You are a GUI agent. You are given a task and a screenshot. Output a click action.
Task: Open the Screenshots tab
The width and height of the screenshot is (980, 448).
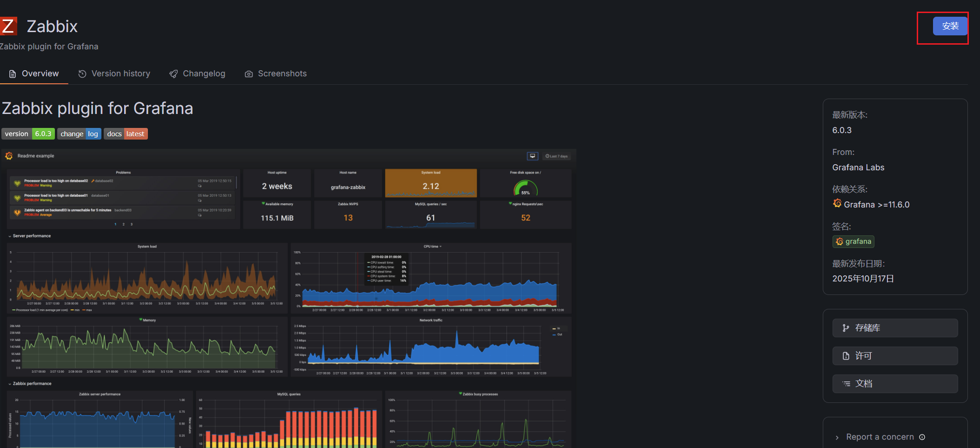(x=276, y=74)
